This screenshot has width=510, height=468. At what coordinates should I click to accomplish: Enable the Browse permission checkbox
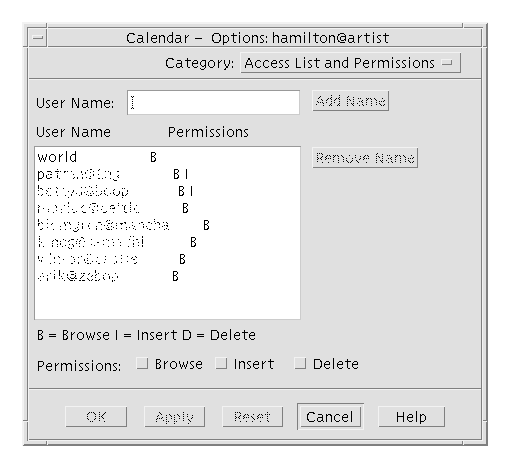point(143,363)
